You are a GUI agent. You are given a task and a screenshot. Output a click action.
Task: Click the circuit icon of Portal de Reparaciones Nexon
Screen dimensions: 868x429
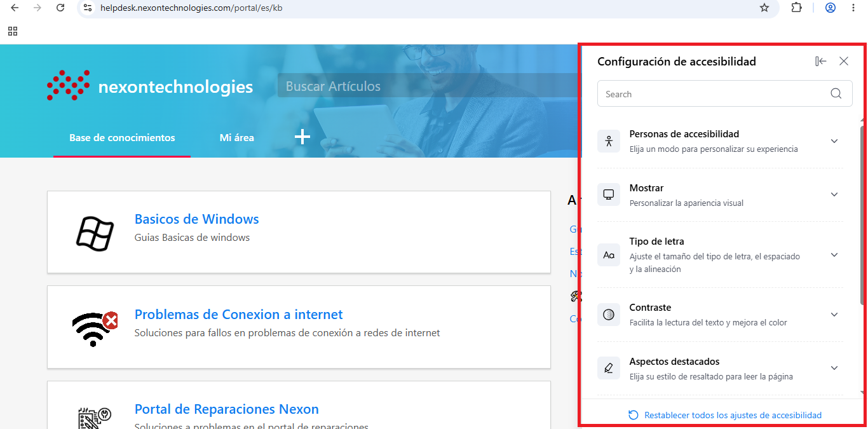[95, 418]
